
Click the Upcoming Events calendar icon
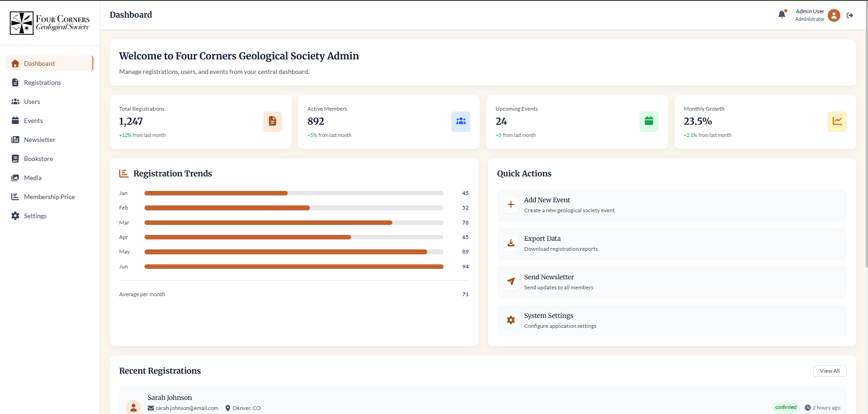pyautogui.click(x=649, y=122)
